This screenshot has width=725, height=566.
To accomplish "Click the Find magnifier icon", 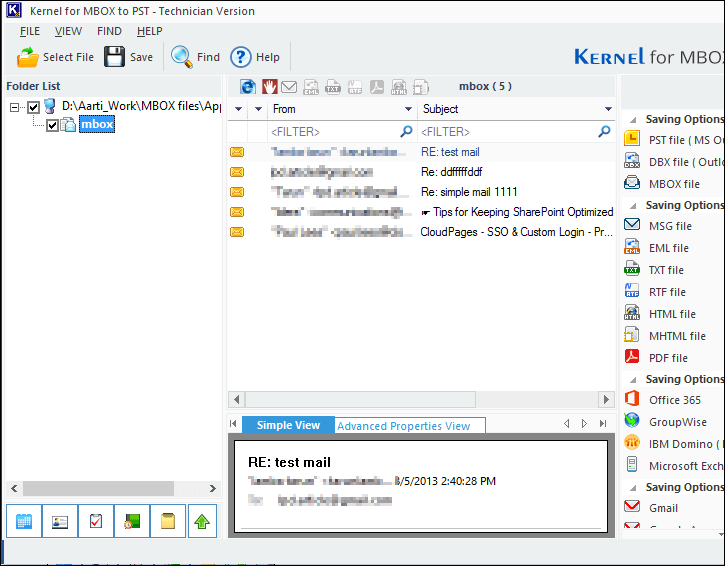I will tap(181, 57).
